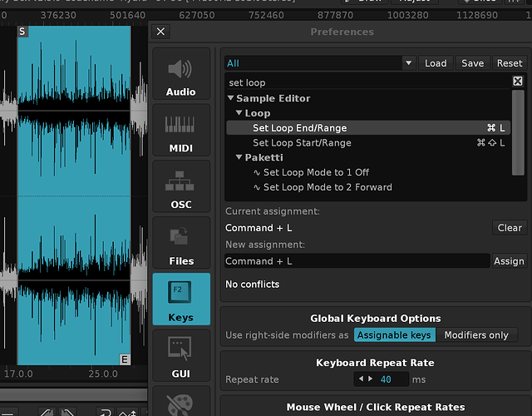The height and width of the screenshot is (416, 532).
Task: Click the keybinding list scrollbar
Action: pos(518,133)
